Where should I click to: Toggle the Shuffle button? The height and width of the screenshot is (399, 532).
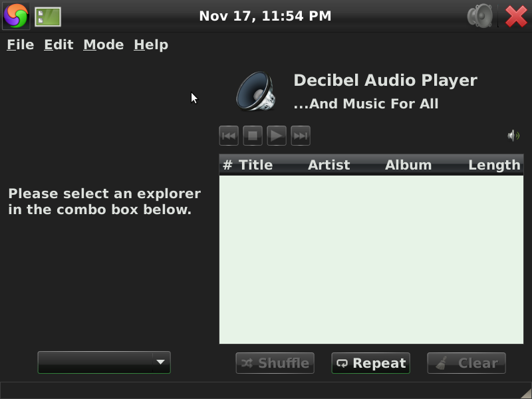(x=275, y=363)
